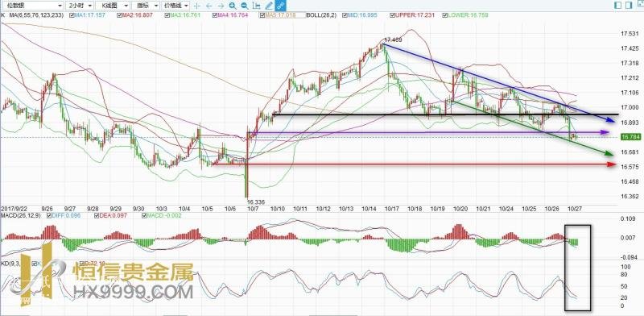The width and height of the screenshot is (644, 316).
Task: Uncheck the MA4:16.764 line checkbox
Action: pyautogui.click(x=215, y=15)
